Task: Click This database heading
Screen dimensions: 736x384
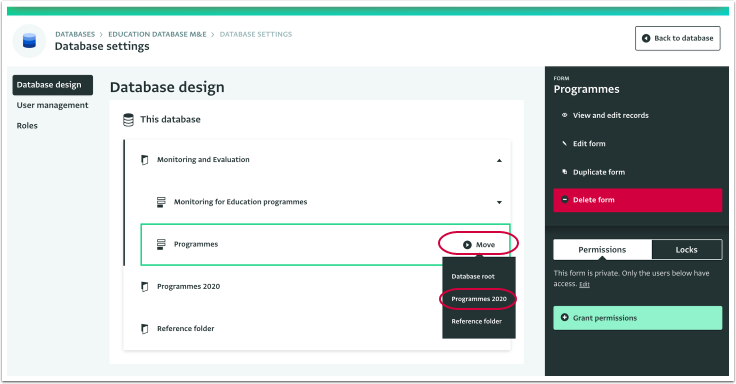Action: tap(170, 120)
